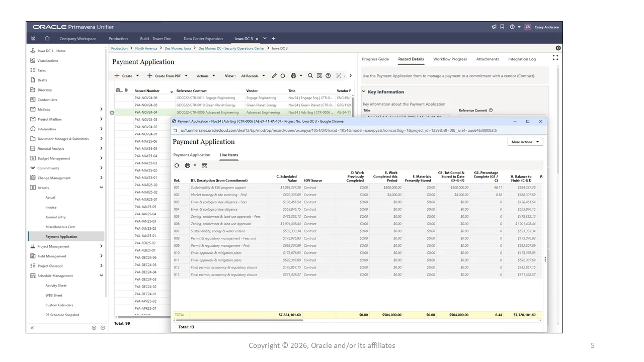This screenshot has height=362, width=644.
Task: Open the Actions dropdown in log toolbar
Action: tap(206, 76)
